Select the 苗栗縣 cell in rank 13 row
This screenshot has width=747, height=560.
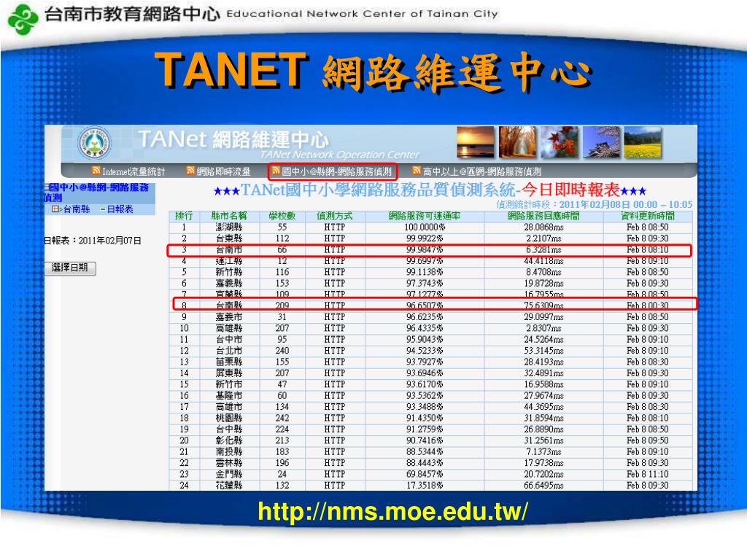point(229,362)
